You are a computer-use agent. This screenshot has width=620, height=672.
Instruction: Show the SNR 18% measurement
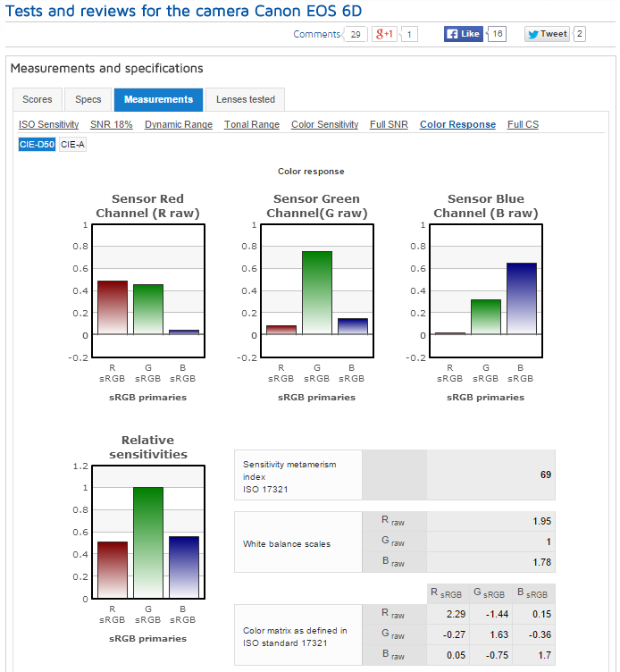[112, 124]
